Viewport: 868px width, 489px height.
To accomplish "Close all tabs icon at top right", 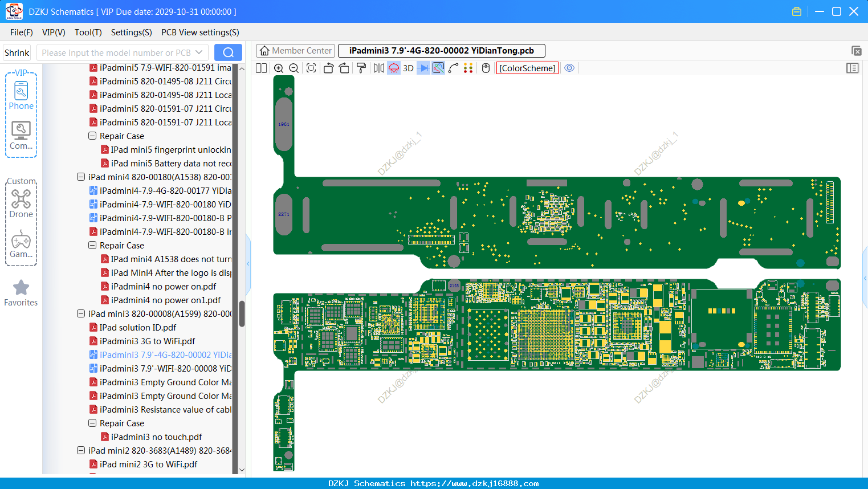I will click(x=856, y=51).
